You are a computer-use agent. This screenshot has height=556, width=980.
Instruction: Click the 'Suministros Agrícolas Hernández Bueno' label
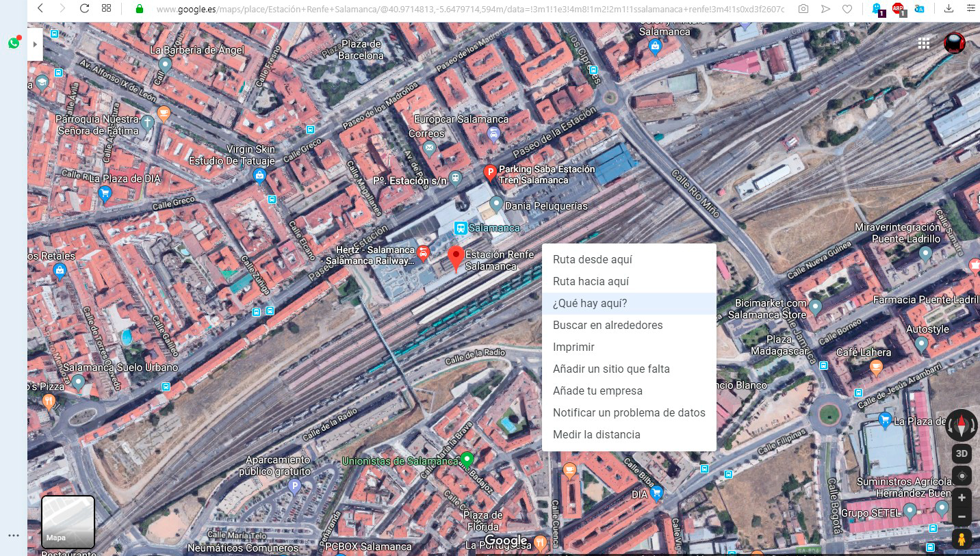[x=904, y=488]
